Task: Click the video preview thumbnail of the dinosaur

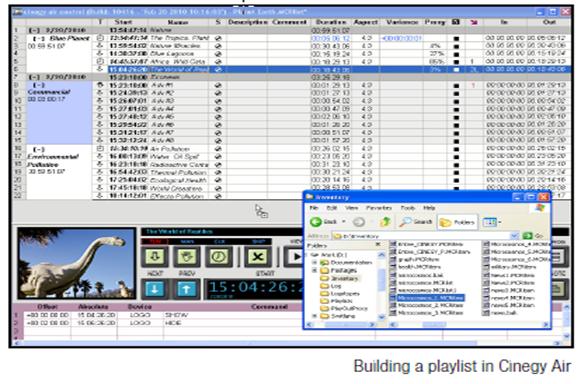Action: coord(76,262)
